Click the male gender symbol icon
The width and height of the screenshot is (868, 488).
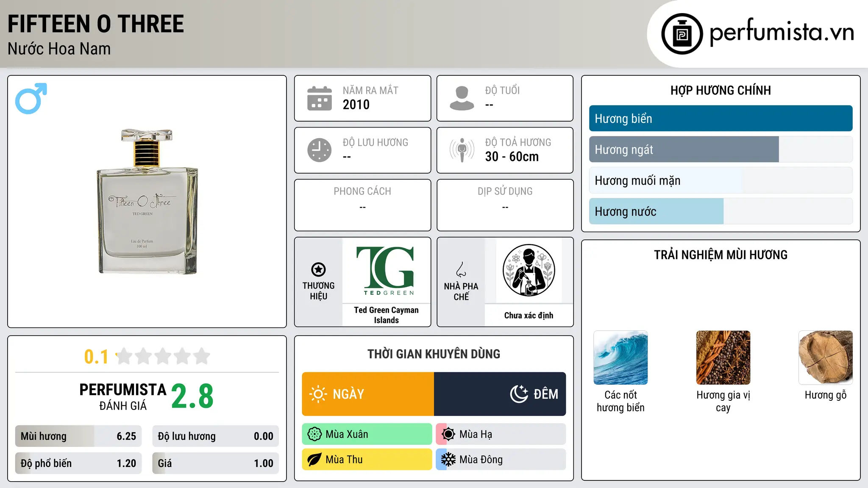click(31, 98)
